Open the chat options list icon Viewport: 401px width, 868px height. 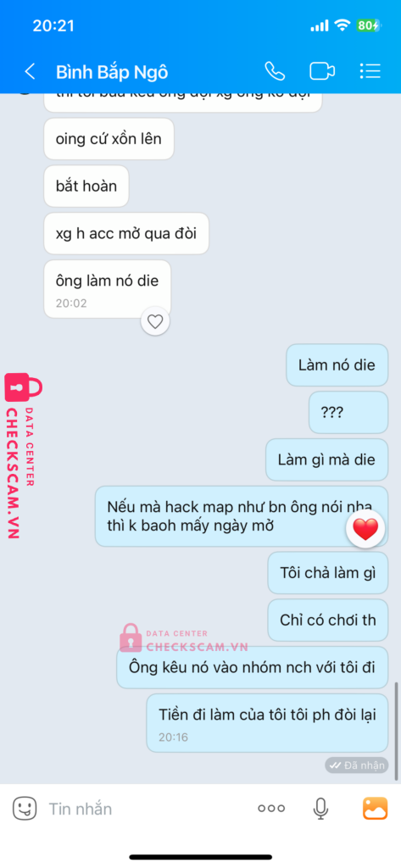pyautogui.click(x=370, y=71)
